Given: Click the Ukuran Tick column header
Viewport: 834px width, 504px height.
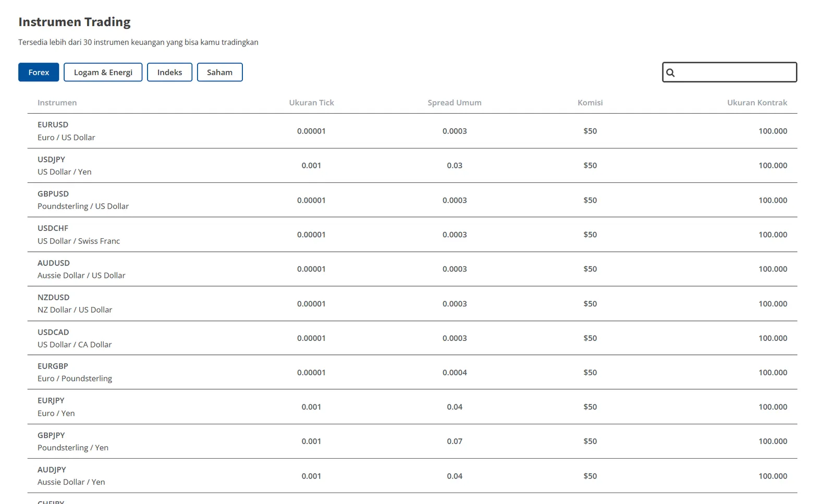Looking at the screenshot, I should [312, 103].
